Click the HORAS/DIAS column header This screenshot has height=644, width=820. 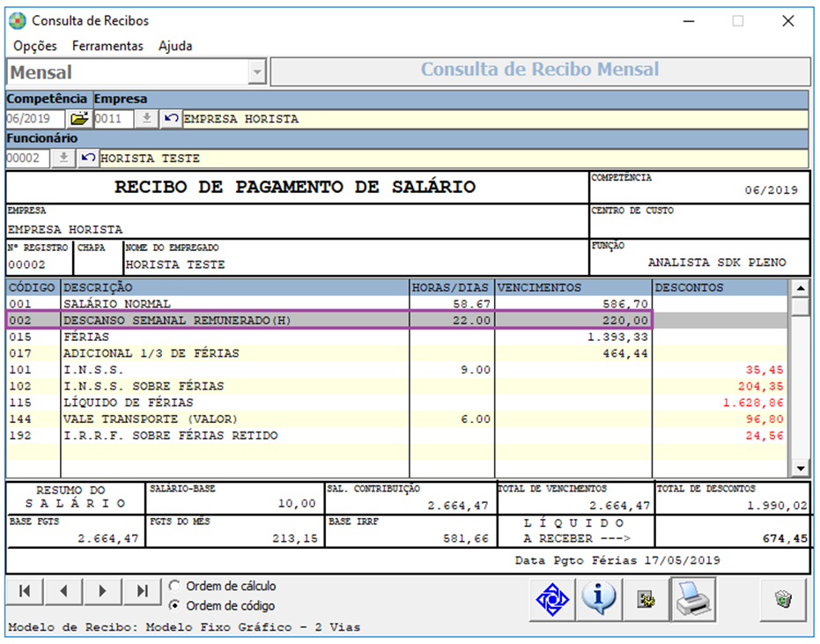452,288
